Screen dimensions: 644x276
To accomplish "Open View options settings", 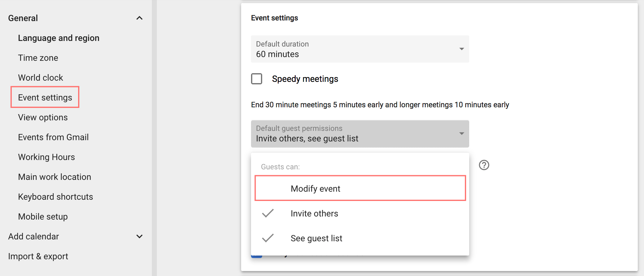I will (x=43, y=117).
